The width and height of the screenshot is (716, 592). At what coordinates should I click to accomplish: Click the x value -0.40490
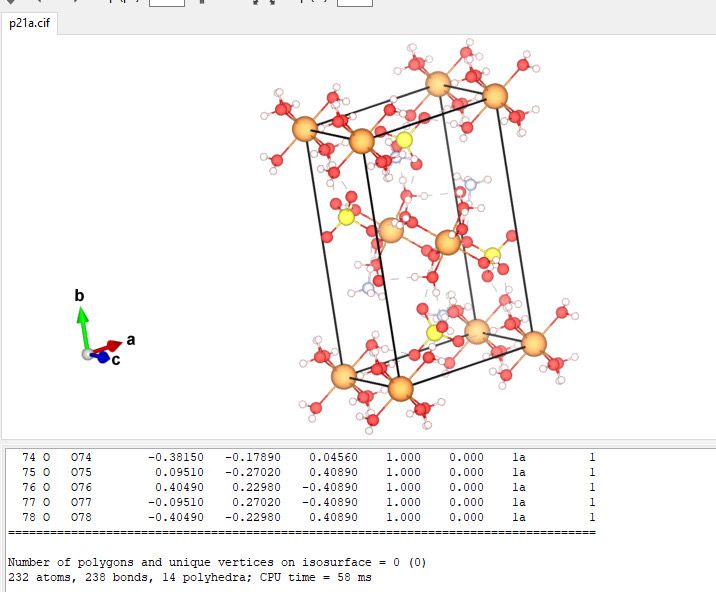(176, 518)
